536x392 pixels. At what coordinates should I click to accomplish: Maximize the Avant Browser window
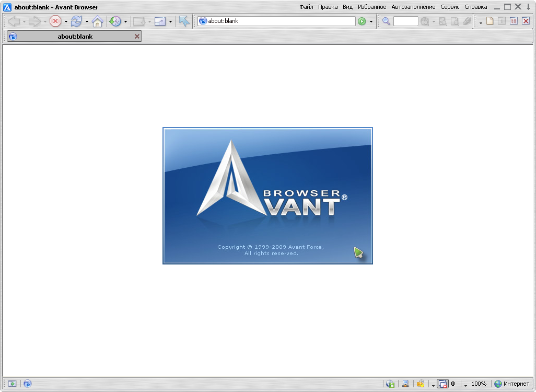(508, 7)
